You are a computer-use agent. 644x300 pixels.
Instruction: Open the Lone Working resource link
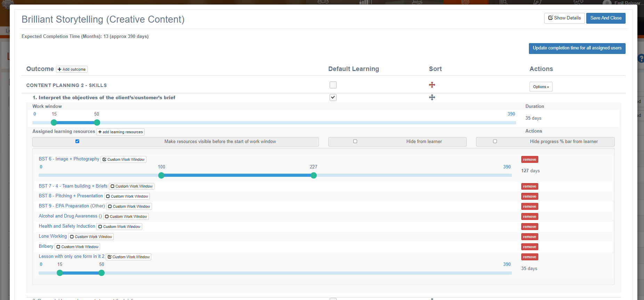[53, 236]
